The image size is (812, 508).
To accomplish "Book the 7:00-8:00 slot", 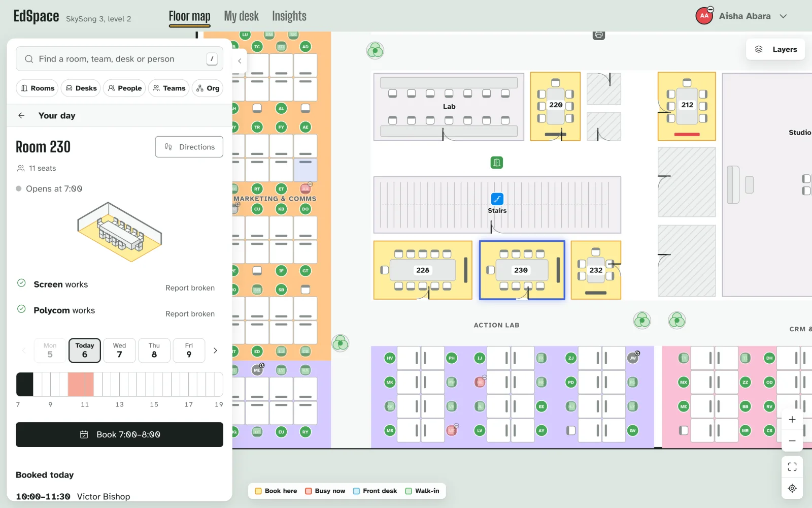I will coord(119,435).
